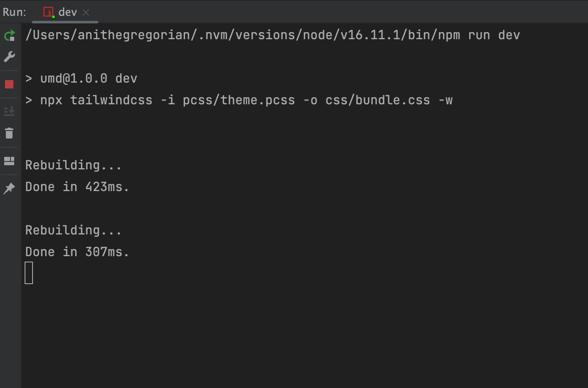The width and height of the screenshot is (588, 388).
Task: Clear console output with trash icon
Action: click(9, 133)
